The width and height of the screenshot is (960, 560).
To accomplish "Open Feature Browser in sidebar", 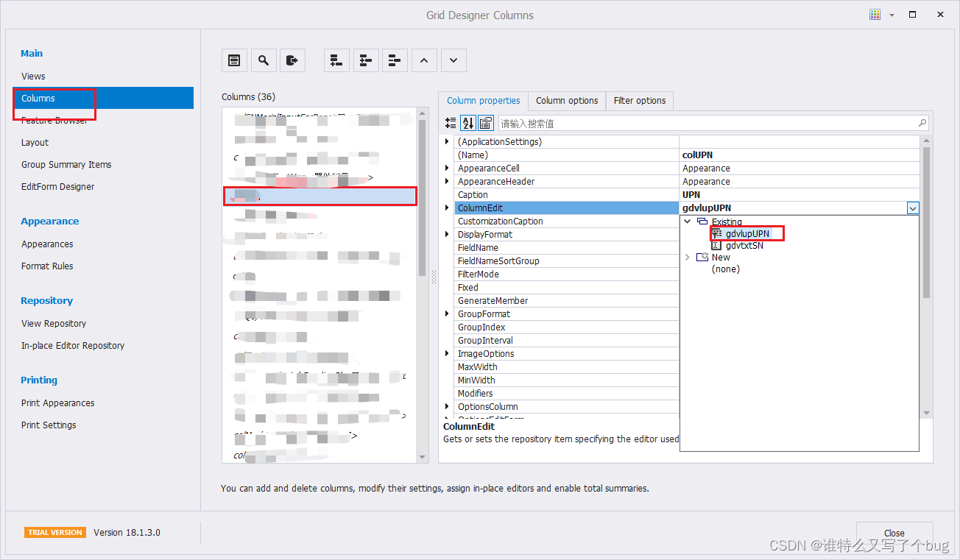I will click(54, 121).
